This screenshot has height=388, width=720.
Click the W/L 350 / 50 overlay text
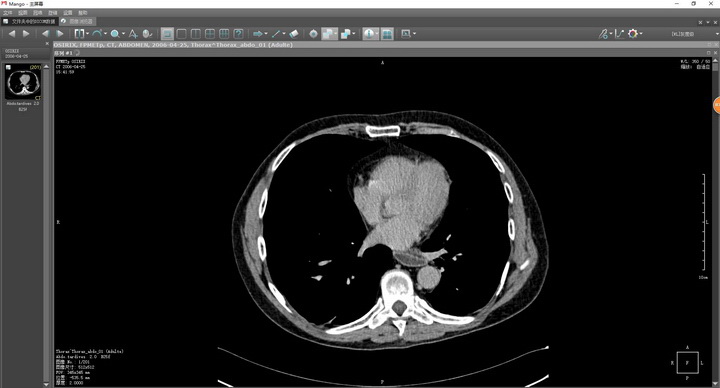(695, 61)
